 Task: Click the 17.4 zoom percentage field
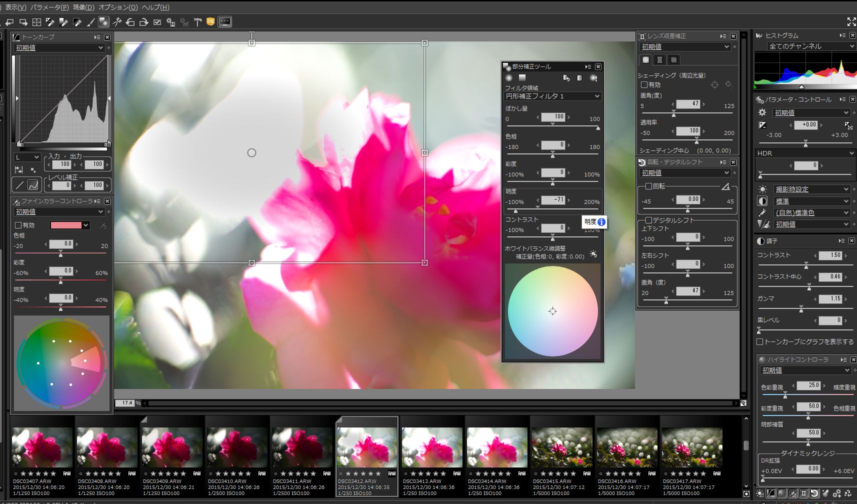pyautogui.click(x=125, y=403)
